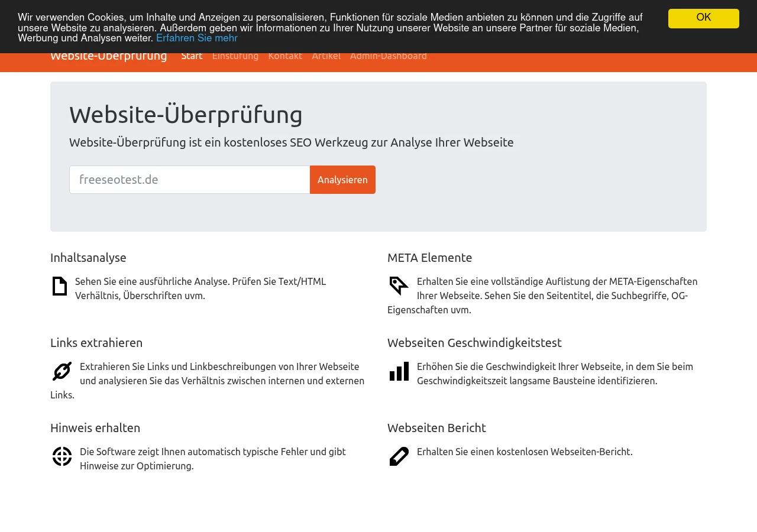
Task: Click the META Elemente heading
Action: pos(430,258)
